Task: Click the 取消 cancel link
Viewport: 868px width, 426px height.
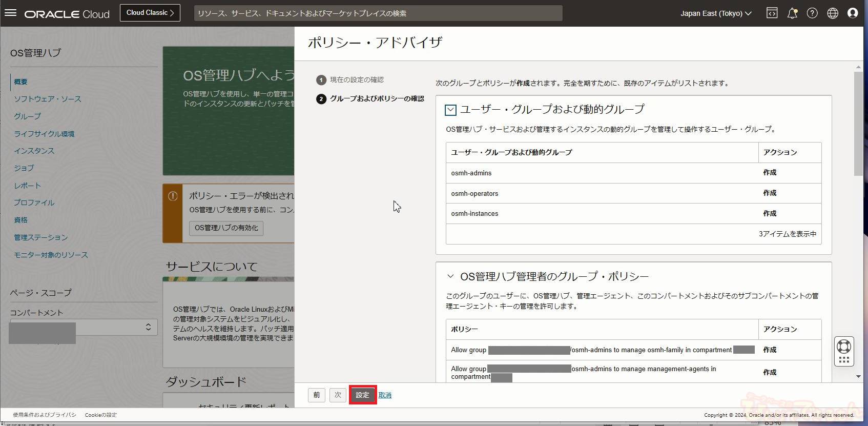Action: [385, 395]
